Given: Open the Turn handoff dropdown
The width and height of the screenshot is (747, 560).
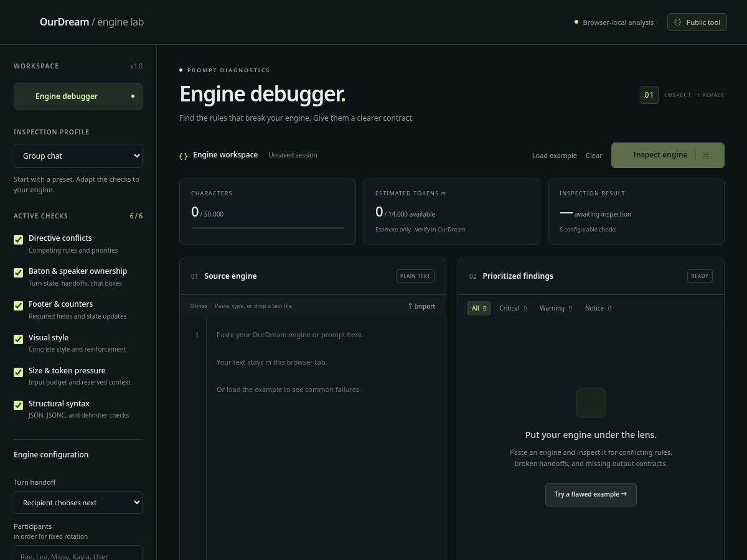Looking at the screenshot, I should coord(78,502).
